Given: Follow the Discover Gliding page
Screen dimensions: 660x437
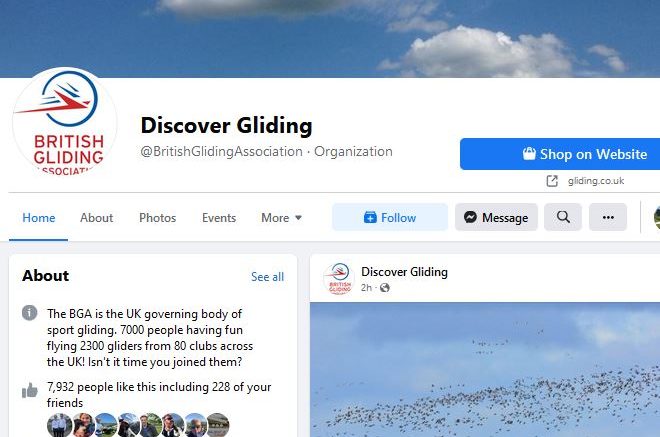Looking at the screenshot, I should point(390,217).
